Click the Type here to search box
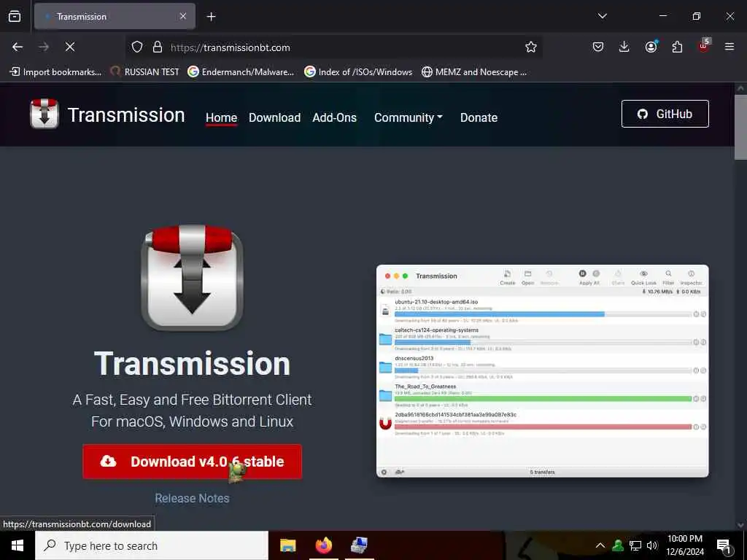The image size is (747, 560). pos(152,545)
